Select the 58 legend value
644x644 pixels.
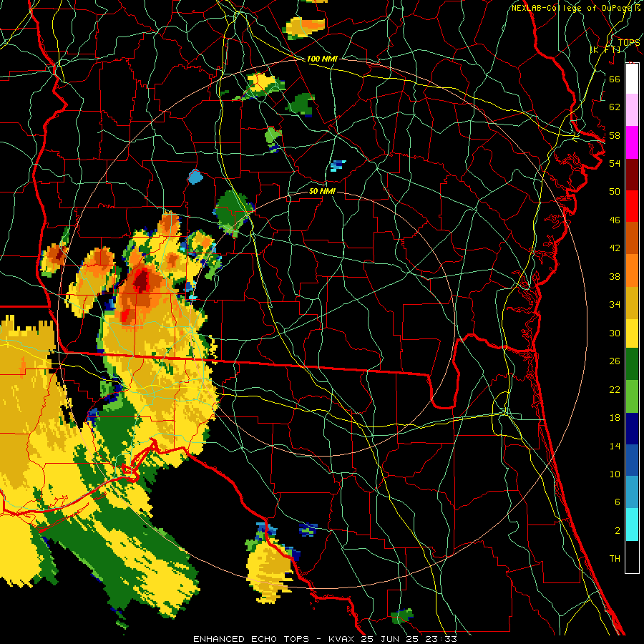[x=615, y=135]
